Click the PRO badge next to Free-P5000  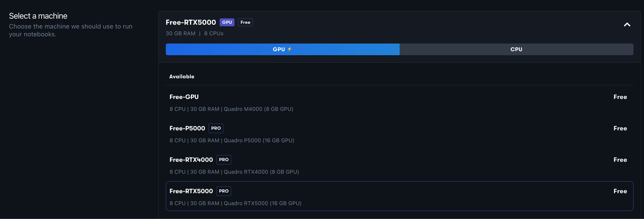tap(216, 128)
